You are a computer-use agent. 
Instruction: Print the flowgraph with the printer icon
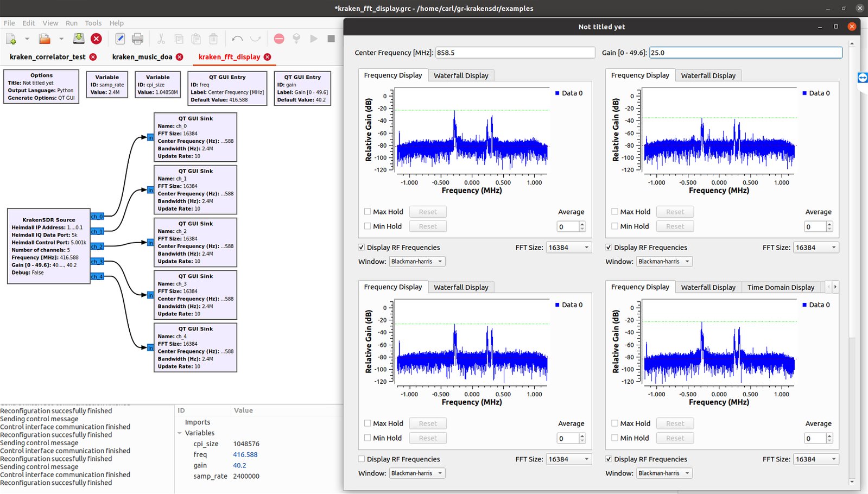(x=137, y=39)
